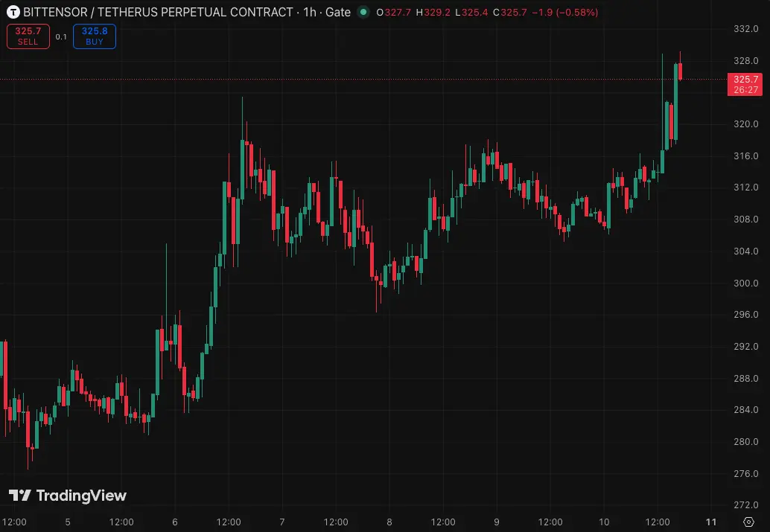Image resolution: width=770 pixels, height=532 pixels.
Task: Click the high value H329.2
Action: click(433, 12)
